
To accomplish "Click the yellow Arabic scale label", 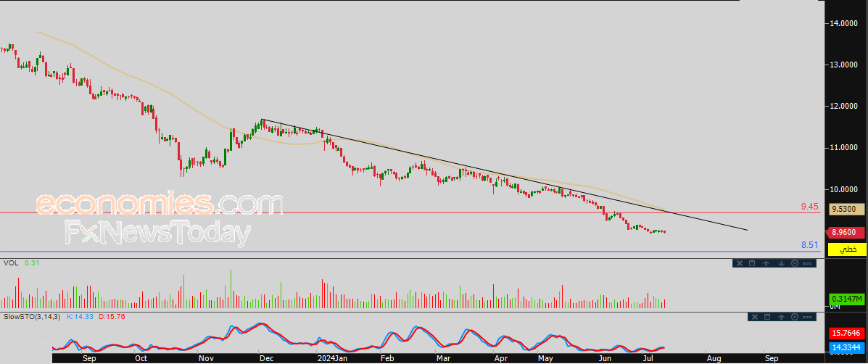I will (x=846, y=249).
